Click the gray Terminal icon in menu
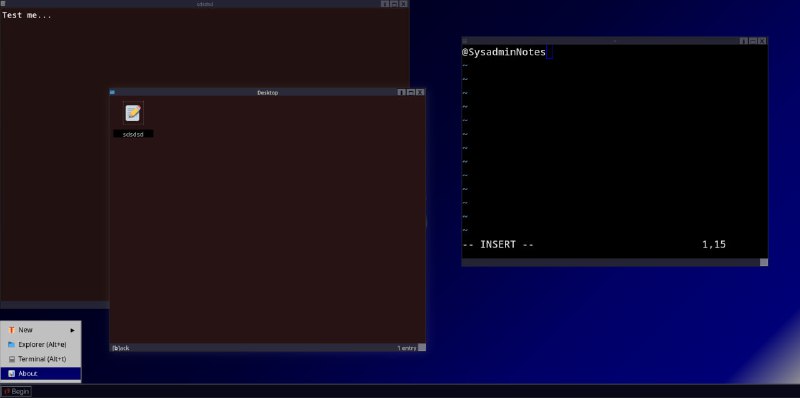 11,359
